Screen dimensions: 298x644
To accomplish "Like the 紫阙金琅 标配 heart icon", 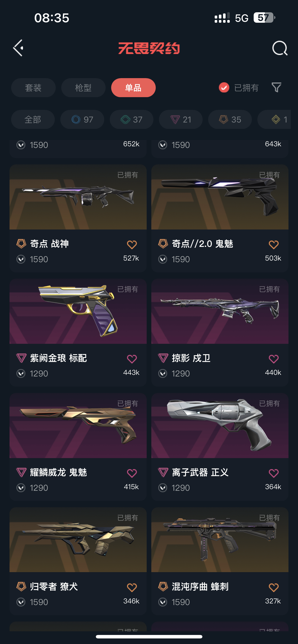I will tap(132, 359).
